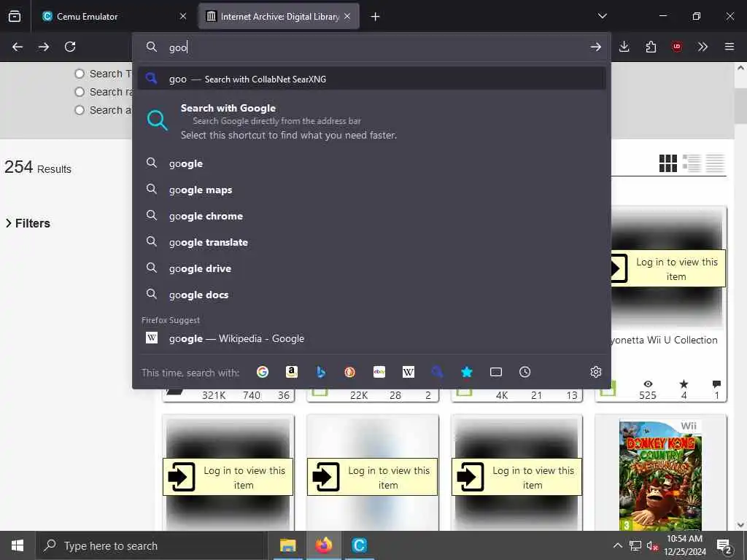Open a new browser tab
747x560 pixels.
[375, 17]
